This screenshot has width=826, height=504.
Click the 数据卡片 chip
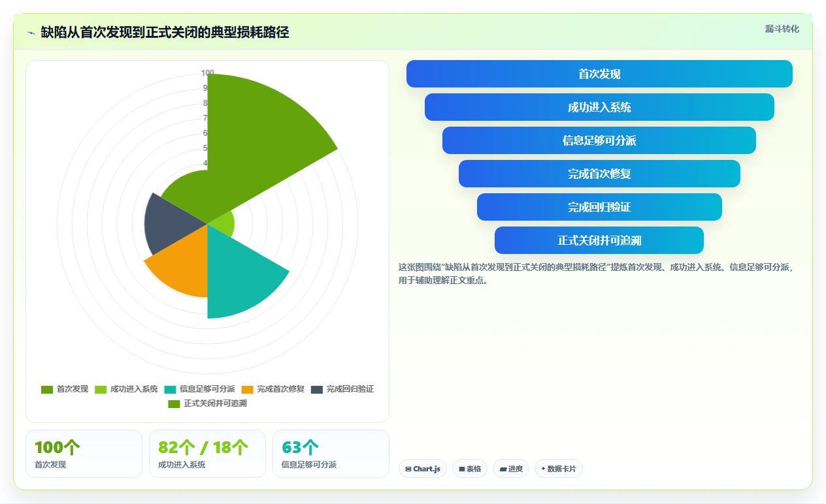click(559, 469)
